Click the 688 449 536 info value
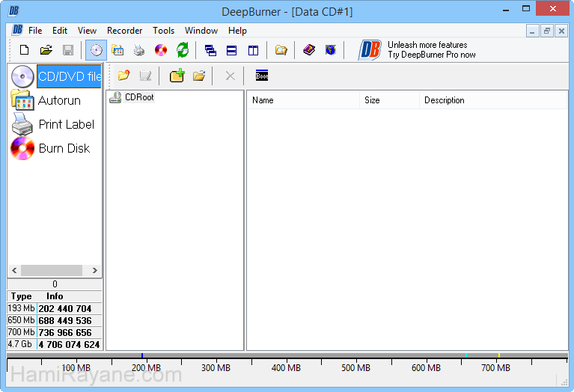The width and height of the screenshot is (574, 392). pyautogui.click(x=65, y=321)
